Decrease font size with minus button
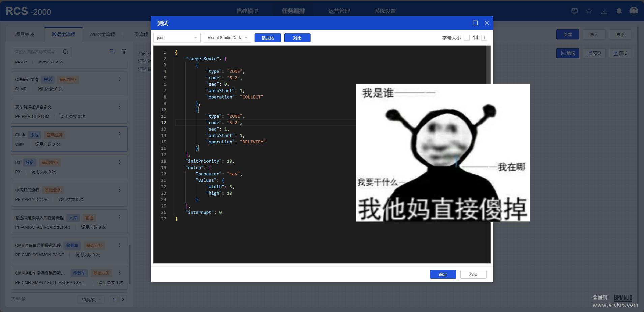 (467, 38)
